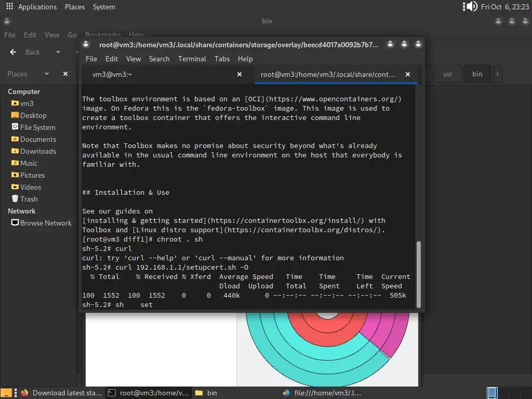The height and width of the screenshot is (399, 532).
Task: Click the curl setupcert.sh command line
Action: pos(165,268)
